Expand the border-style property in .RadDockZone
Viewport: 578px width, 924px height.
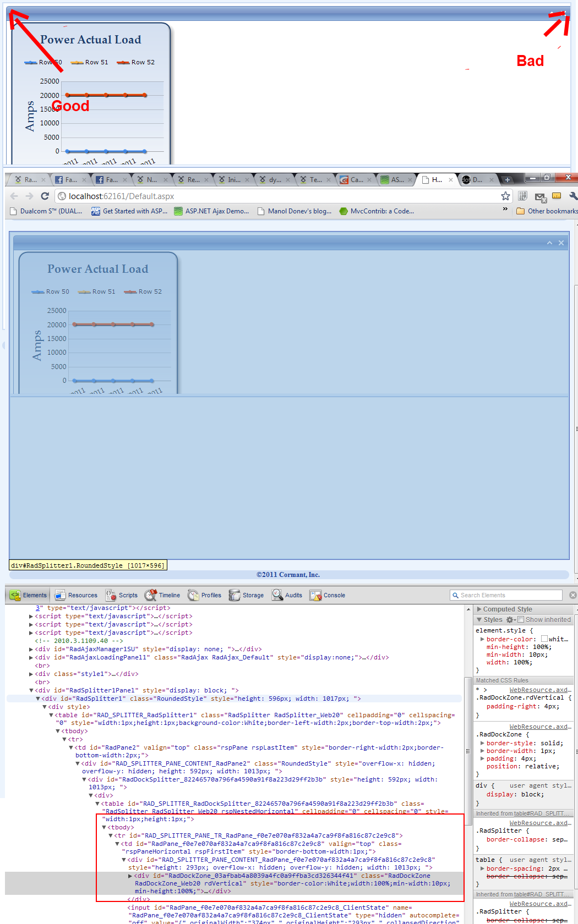[482, 743]
